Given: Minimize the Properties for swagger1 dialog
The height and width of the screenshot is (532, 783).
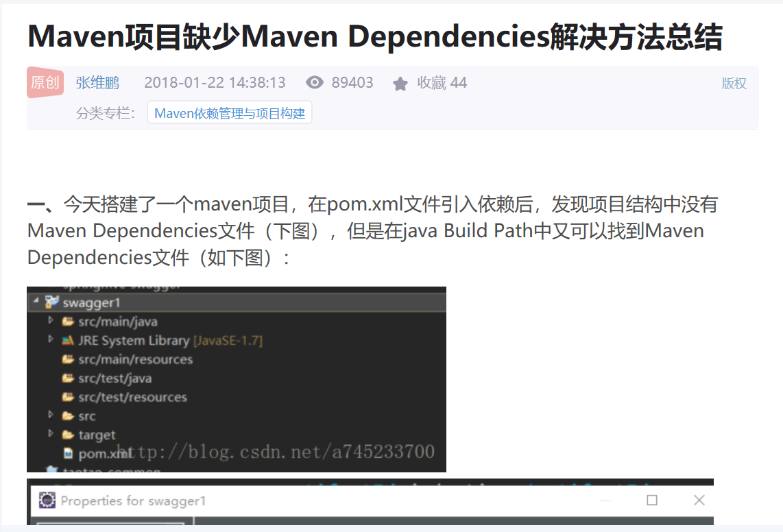Looking at the screenshot, I should (605, 500).
